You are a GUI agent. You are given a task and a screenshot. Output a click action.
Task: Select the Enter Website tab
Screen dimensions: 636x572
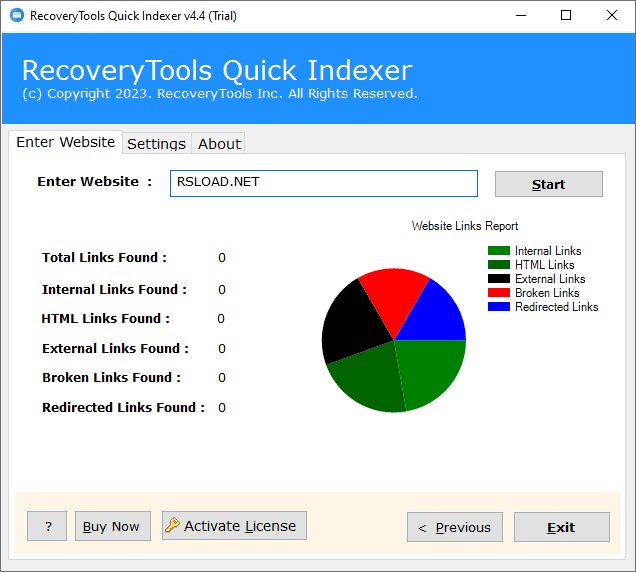pyautogui.click(x=66, y=142)
